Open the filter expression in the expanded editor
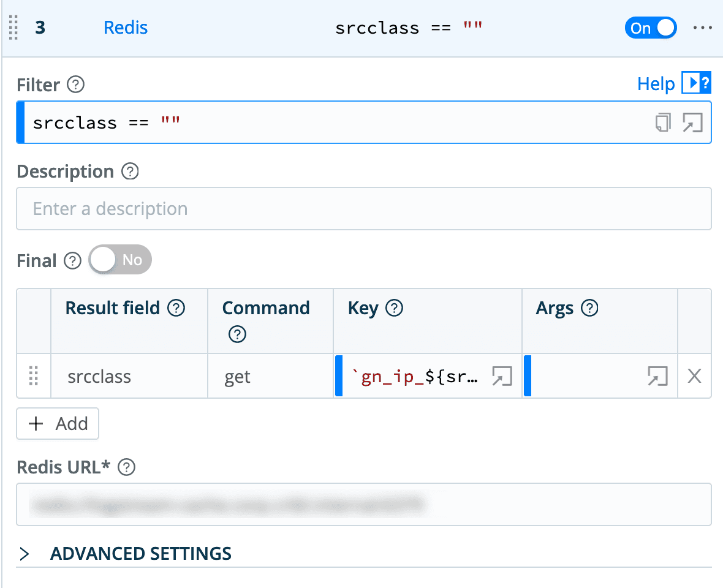Screen dimensions: 723x588 (x=692, y=122)
